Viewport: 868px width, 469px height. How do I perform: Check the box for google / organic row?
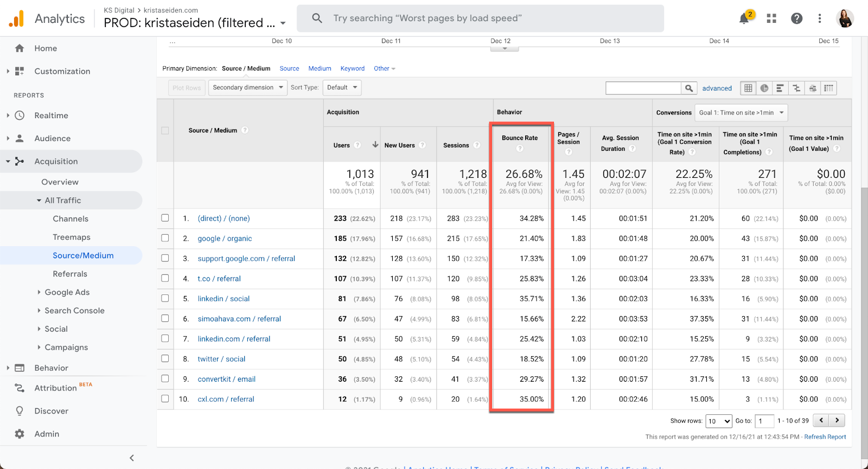[165, 238]
